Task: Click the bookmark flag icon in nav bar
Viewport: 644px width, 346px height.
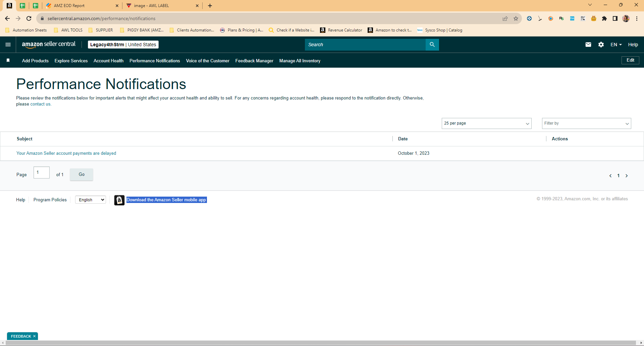Action: click(8, 60)
